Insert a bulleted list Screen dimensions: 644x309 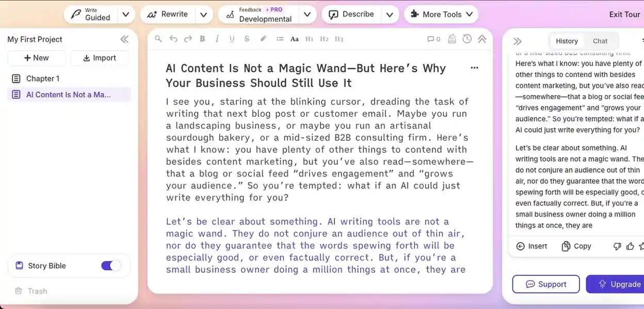pos(280,39)
